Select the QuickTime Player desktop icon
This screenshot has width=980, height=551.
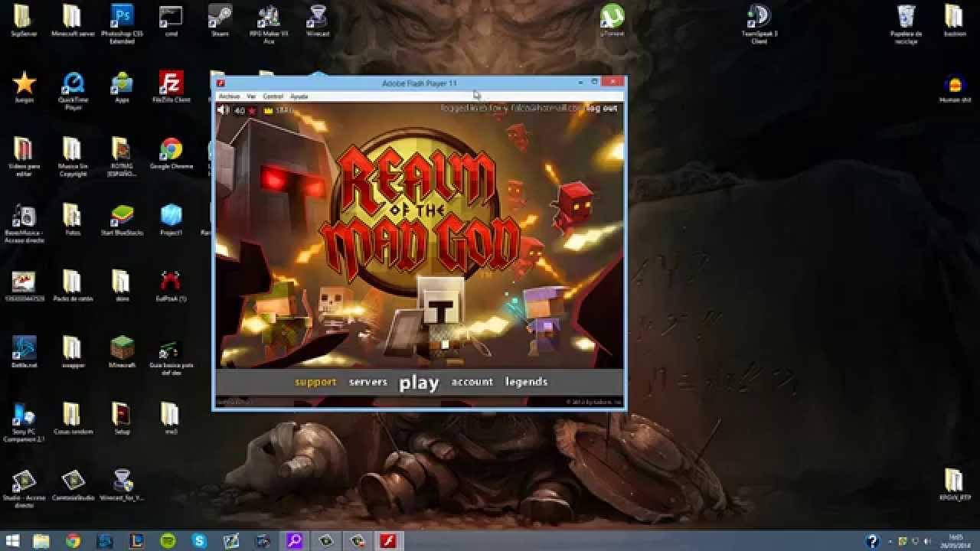[73, 89]
